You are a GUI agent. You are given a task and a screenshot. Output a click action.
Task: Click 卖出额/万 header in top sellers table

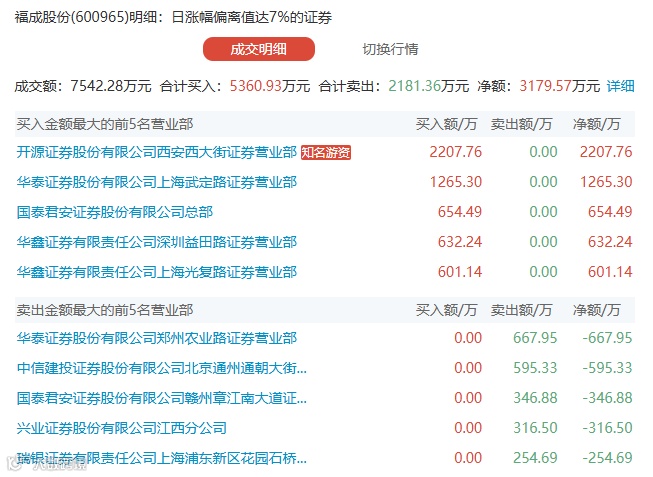pyautogui.click(x=521, y=310)
